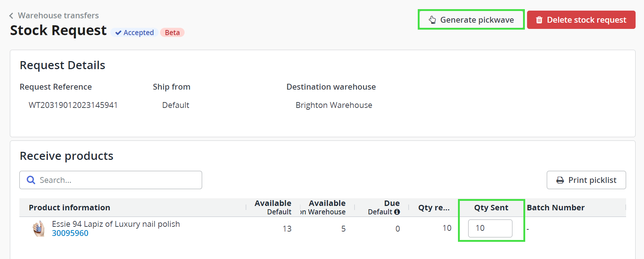Sort by Product information column header
The image size is (644, 259).
69,207
